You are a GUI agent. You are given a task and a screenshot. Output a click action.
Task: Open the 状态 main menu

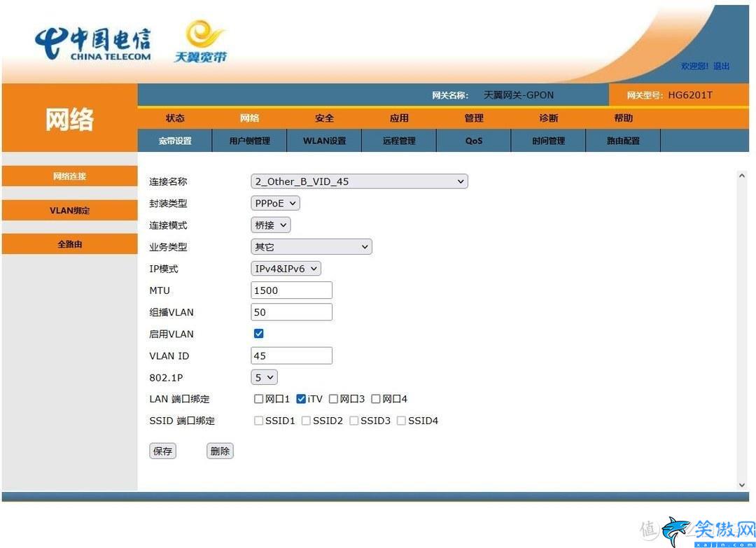[x=175, y=118]
